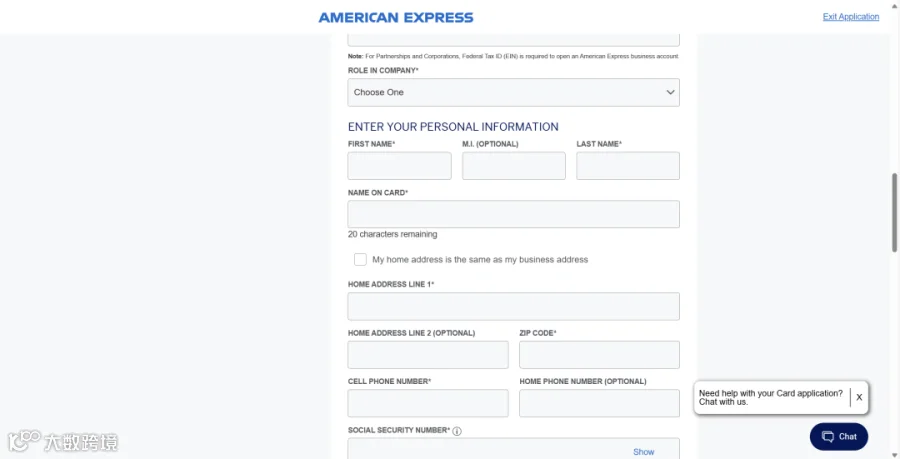Click the page vertical scrollbar thumb
The height and width of the screenshot is (459, 900).
click(894, 212)
